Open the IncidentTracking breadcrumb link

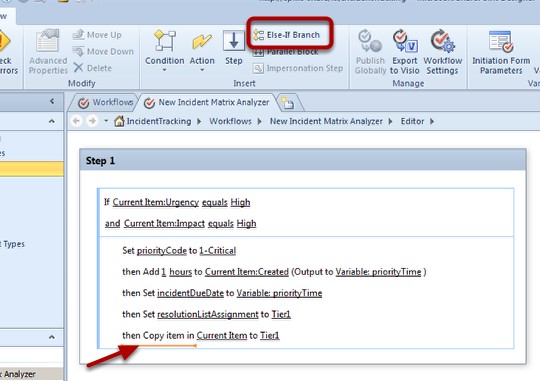(x=159, y=121)
